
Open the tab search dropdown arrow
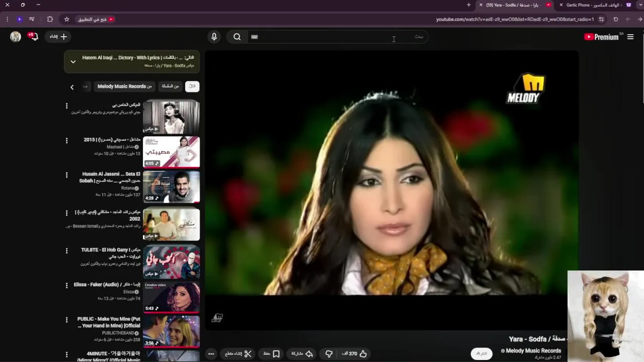click(x=640, y=5)
